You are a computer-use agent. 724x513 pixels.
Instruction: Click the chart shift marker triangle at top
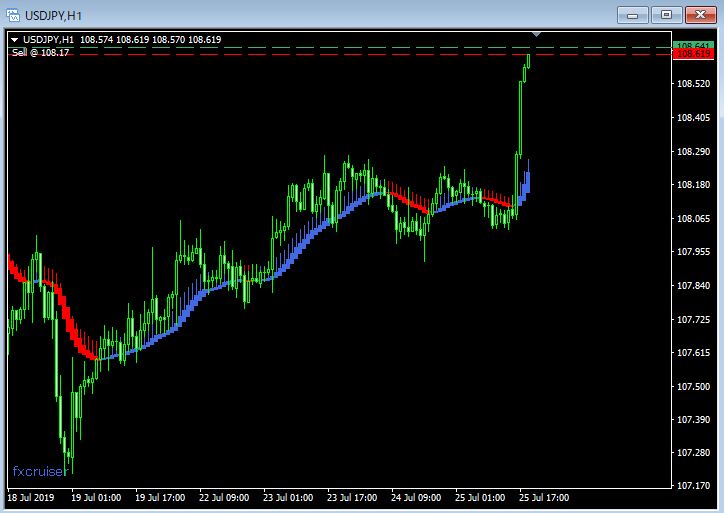(x=536, y=34)
